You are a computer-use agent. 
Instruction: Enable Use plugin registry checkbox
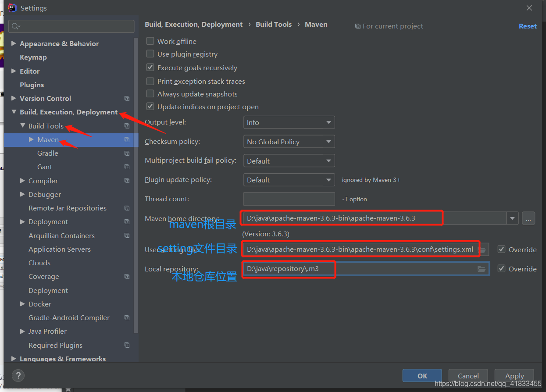click(x=150, y=54)
